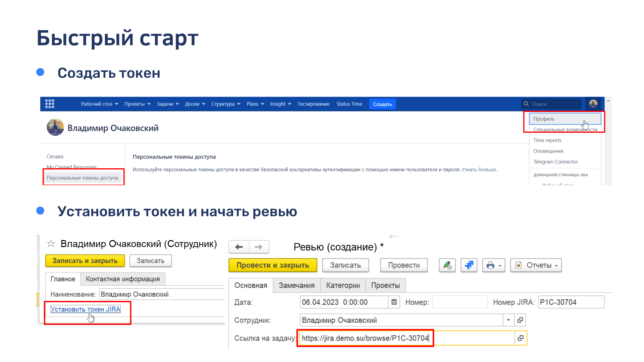
Task: Open link icon beside Ссылка на задачу field
Action: pyautogui.click(x=520, y=338)
